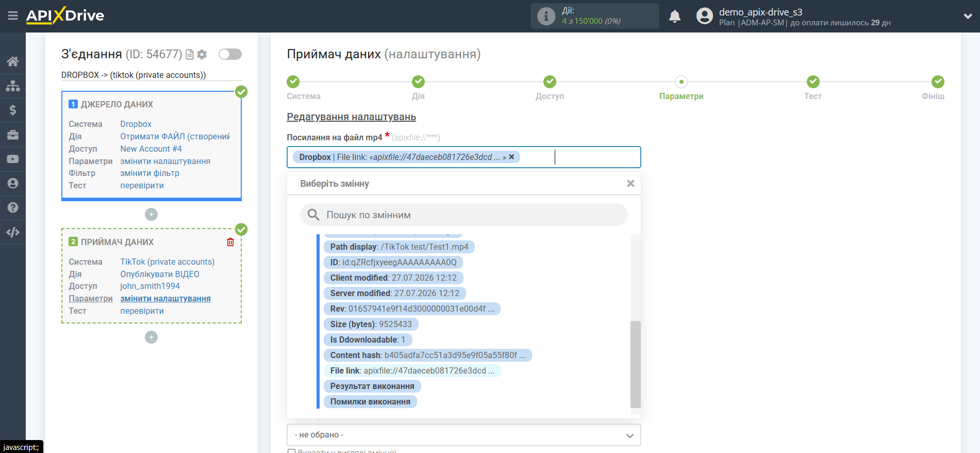This screenshot has width=980, height=453.
Task: Open the hamburger menu
Action: (x=13, y=16)
